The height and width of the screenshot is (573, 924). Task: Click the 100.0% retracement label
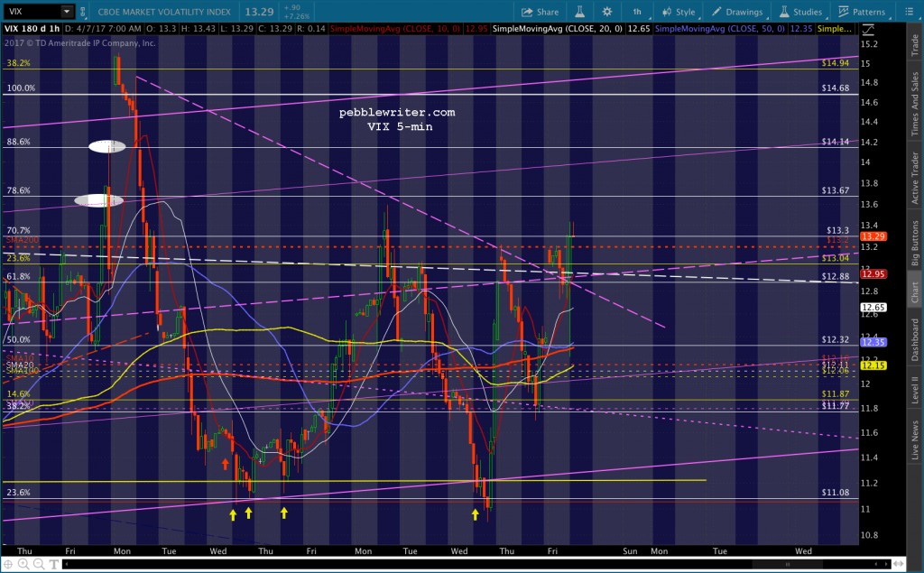point(21,88)
